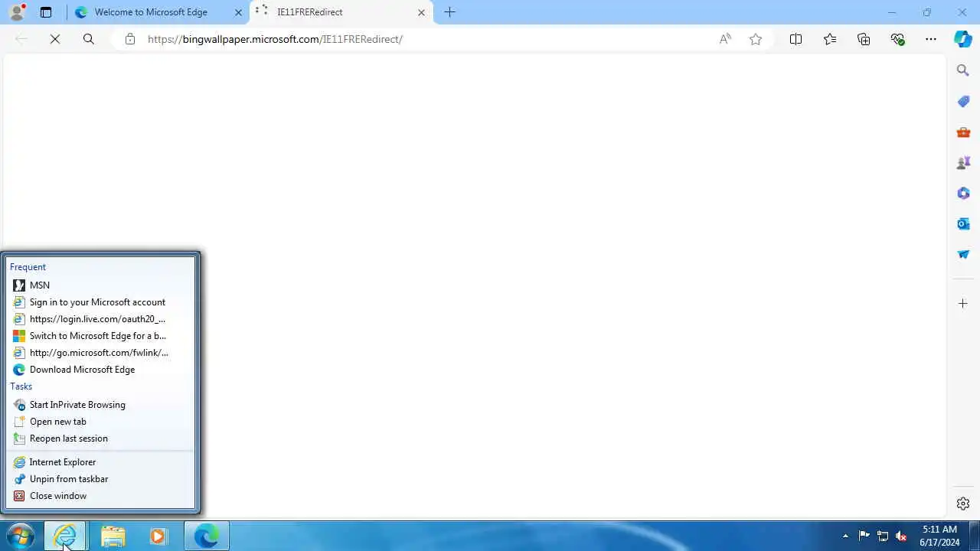This screenshot has width=980, height=551.
Task: Close the IE11FRERedirect tab
Action: point(421,12)
